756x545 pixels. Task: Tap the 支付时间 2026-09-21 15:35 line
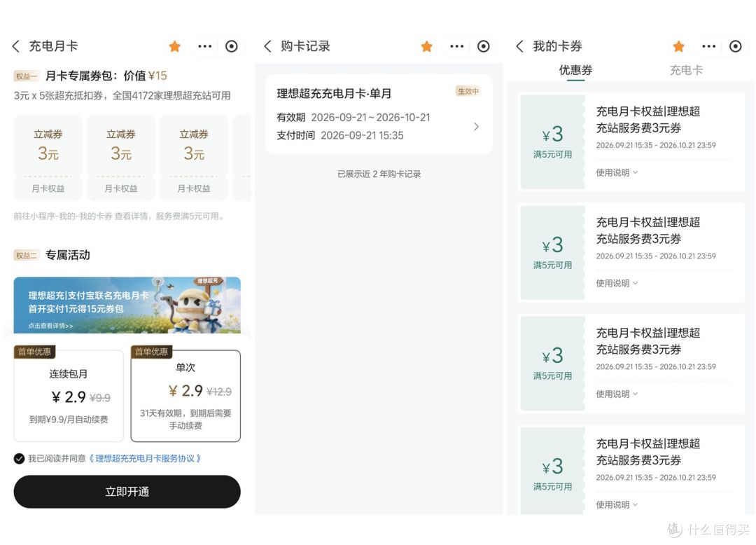[x=340, y=135]
